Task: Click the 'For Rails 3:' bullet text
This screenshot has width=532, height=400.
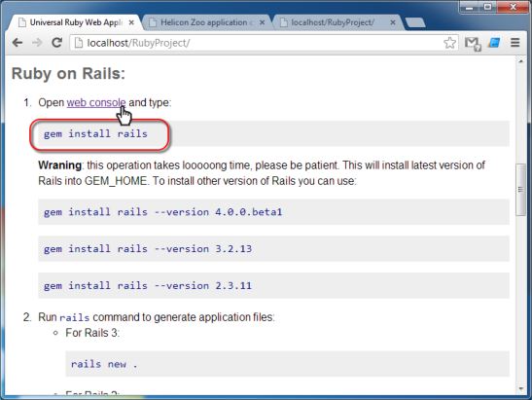Action: [x=92, y=333]
